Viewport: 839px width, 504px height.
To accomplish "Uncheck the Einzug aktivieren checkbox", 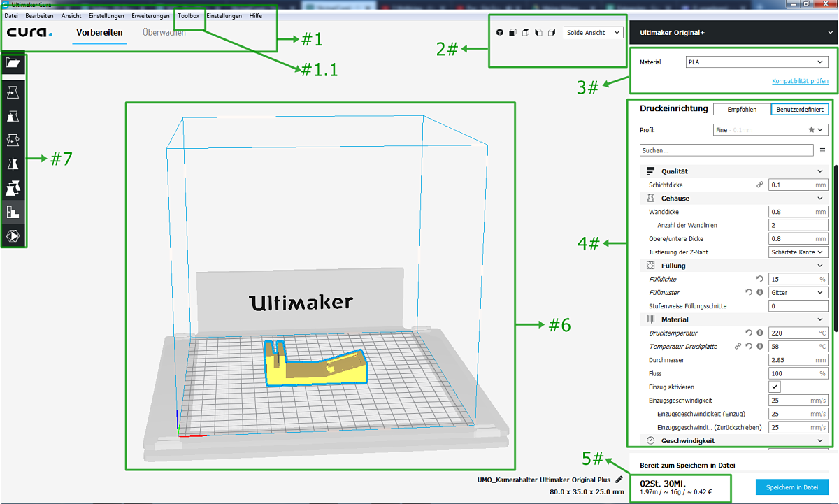I will (775, 387).
